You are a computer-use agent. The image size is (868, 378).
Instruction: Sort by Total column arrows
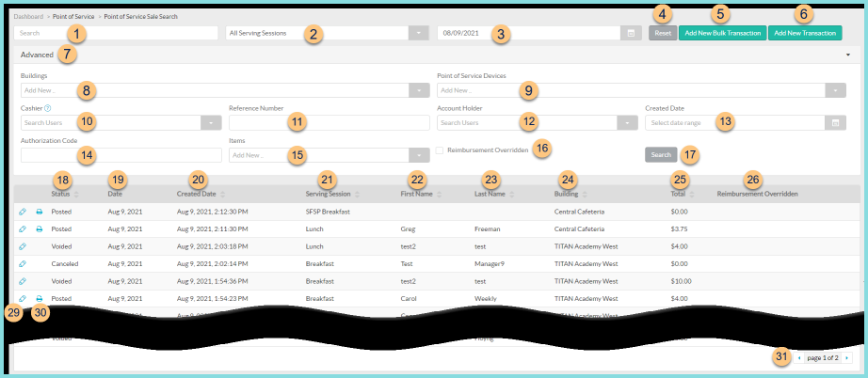pyautogui.click(x=692, y=195)
